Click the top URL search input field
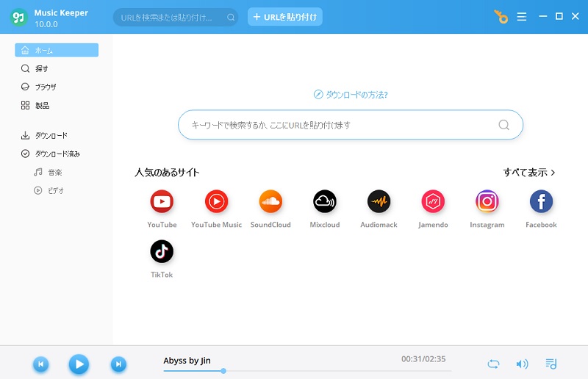 pos(176,17)
